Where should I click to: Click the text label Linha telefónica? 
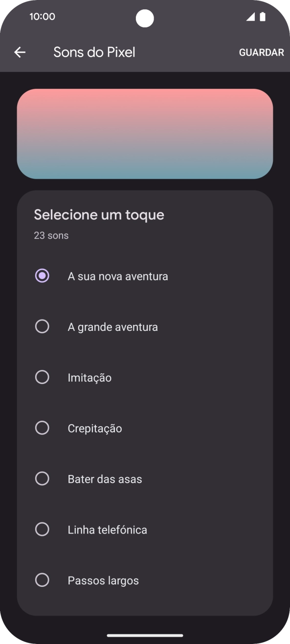pos(108,529)
